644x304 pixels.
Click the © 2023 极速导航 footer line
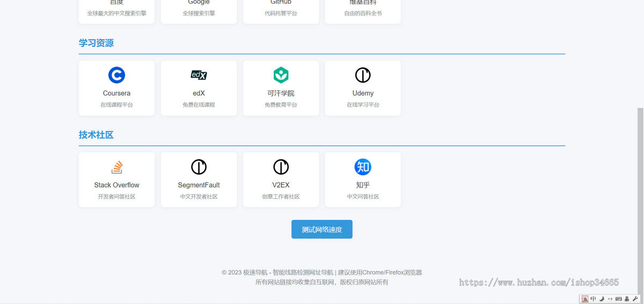pos(322,272)
